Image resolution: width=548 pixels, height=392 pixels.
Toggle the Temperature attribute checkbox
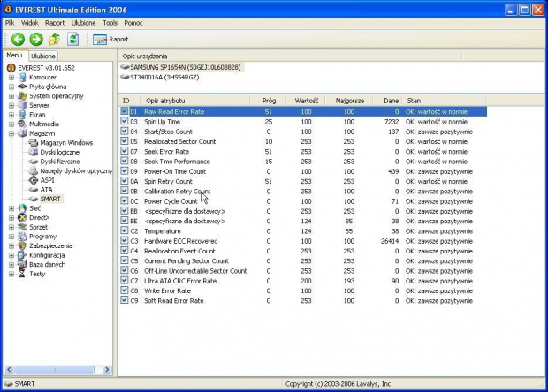124,230
